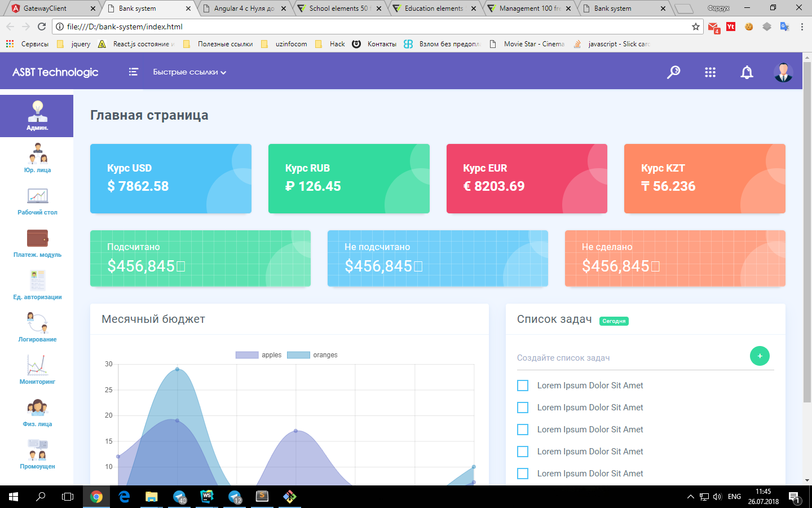Open WebStorm from the taskbar

coord(207,497)
